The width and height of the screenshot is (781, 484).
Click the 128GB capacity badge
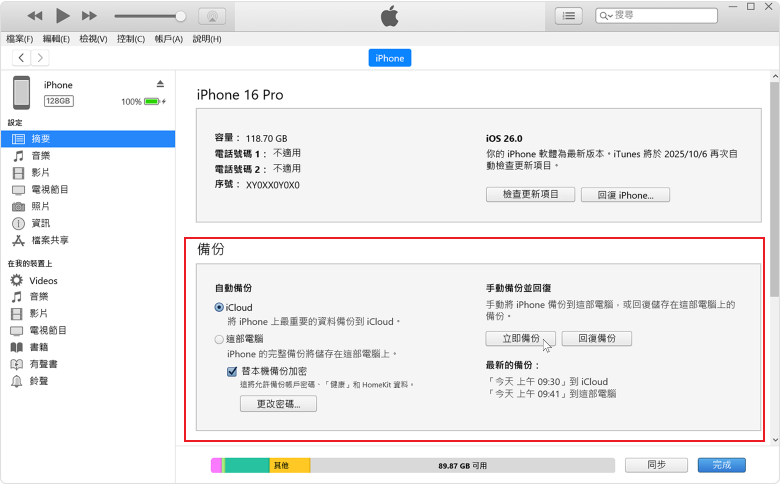[59, 101]
